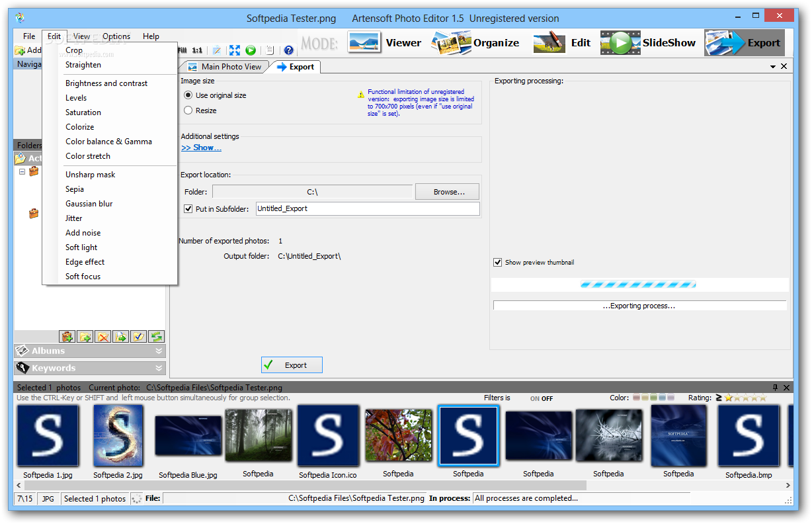Click the Keywords panel tag icon
The height and width of the screenshot is (524, 812).
point(22,368)
